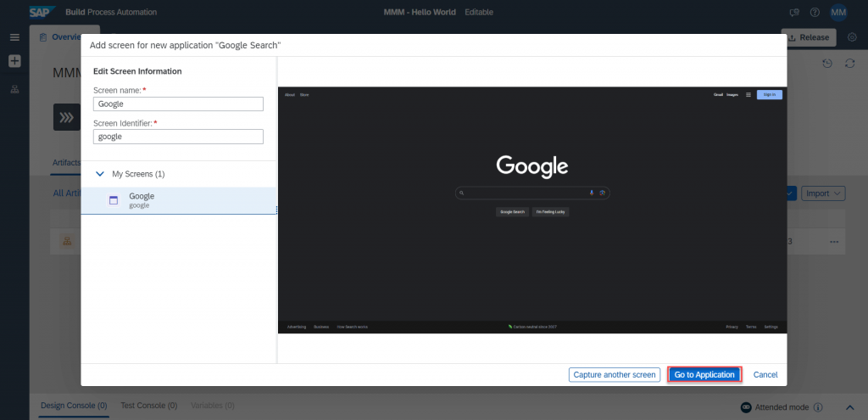Open the MM user avatar menu
This screenshot has width=868, height=420.
[x=838, y=12]
